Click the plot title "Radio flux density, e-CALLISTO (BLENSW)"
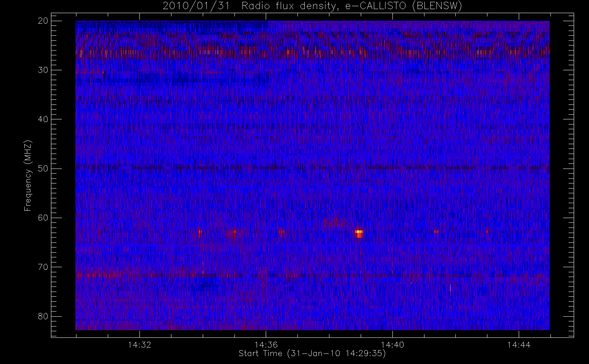Screen dimensions: 589x364 pos(352,6)
